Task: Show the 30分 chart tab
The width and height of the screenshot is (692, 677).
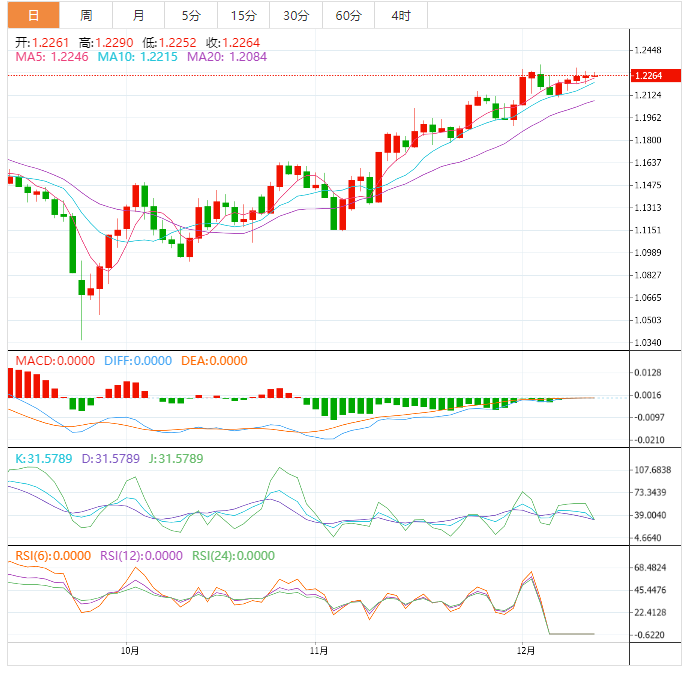Action: coord(296,15)
